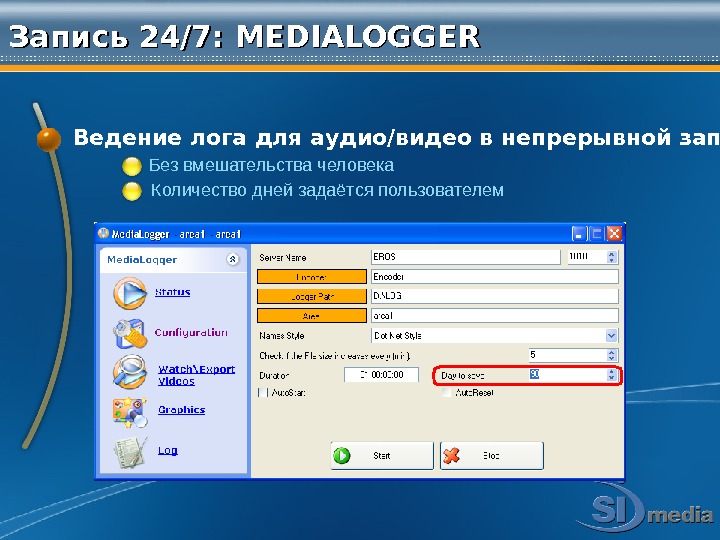Minimize the MediaLogger window

579,234
